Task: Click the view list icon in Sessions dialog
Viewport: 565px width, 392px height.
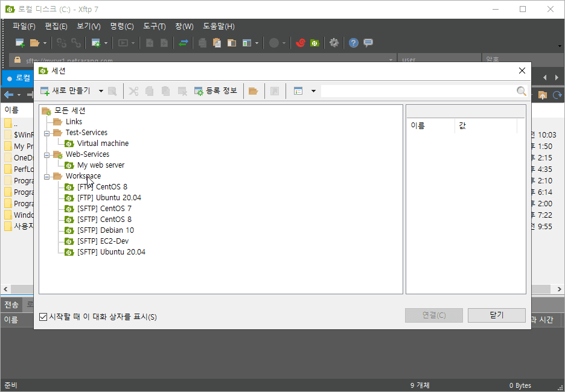Action: coord(298,91)
